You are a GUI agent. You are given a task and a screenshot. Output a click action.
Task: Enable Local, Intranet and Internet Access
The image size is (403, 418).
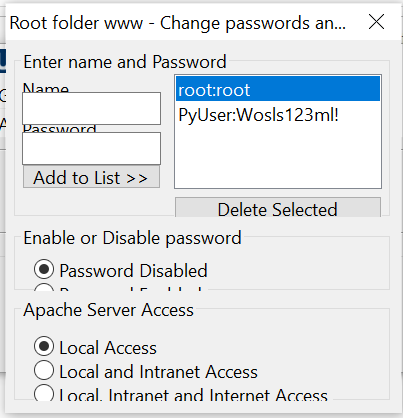[x=181, y=394]
